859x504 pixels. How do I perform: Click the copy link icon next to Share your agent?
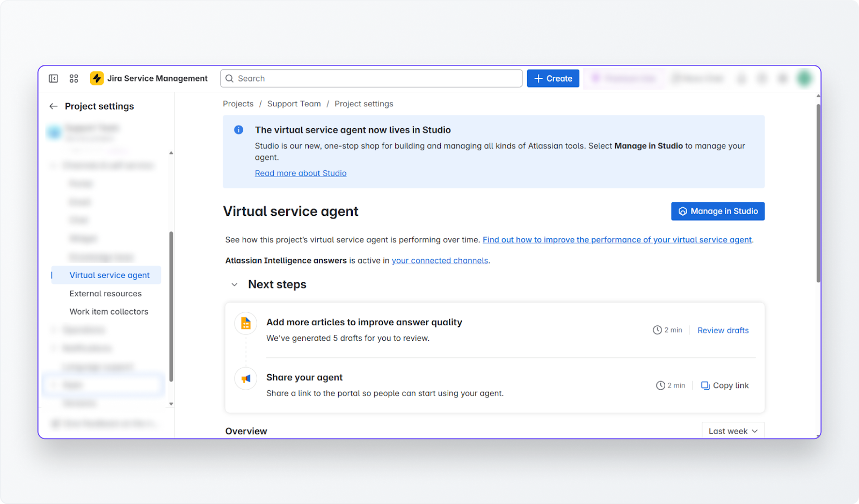click(705, 385)
